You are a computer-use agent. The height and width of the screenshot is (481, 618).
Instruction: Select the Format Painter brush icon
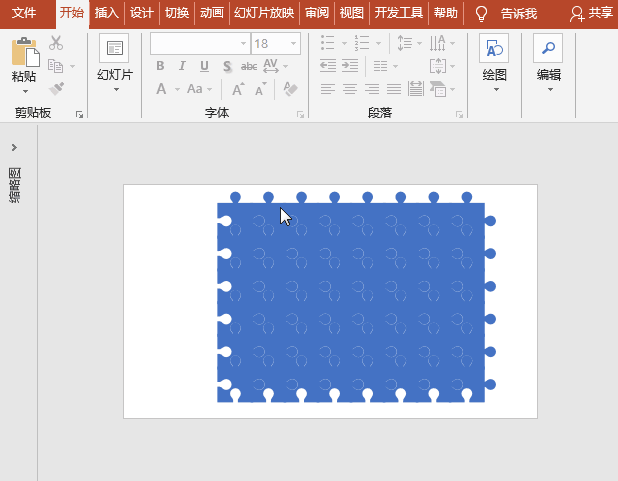[x=55, y=88]
